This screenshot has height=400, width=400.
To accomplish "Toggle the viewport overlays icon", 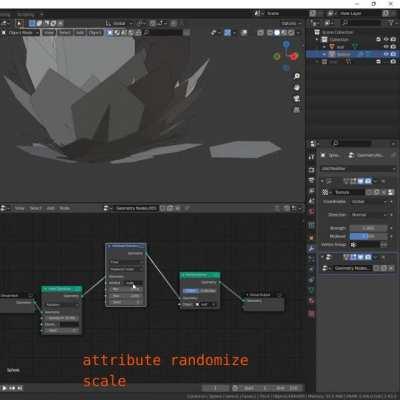I will pos(244,33).
